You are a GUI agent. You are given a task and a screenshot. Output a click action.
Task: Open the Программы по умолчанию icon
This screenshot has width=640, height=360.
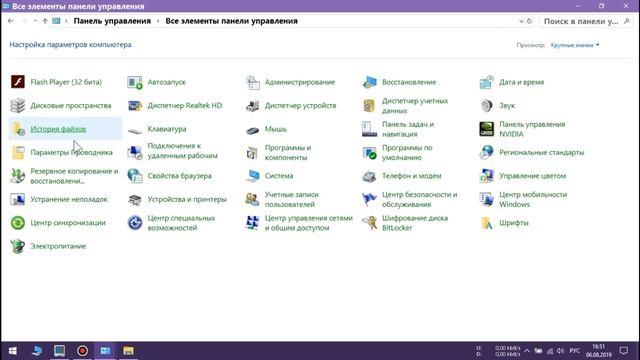tap(369, 152)
